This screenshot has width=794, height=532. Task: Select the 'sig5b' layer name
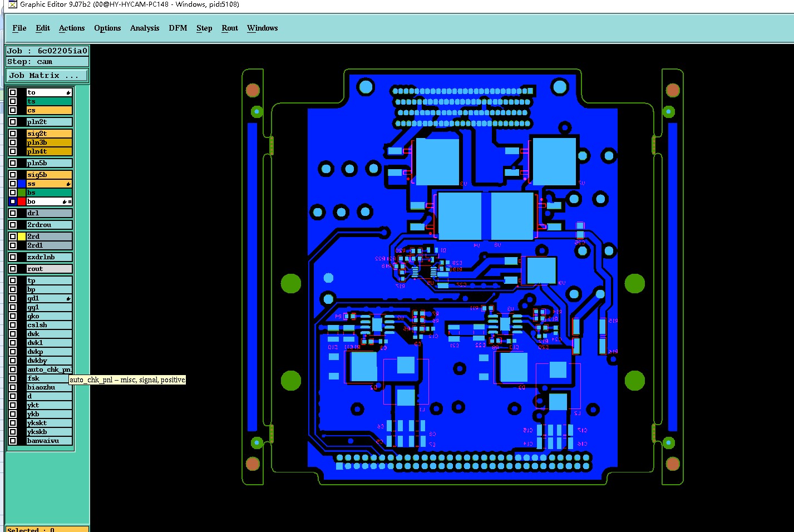click(50, 175)
